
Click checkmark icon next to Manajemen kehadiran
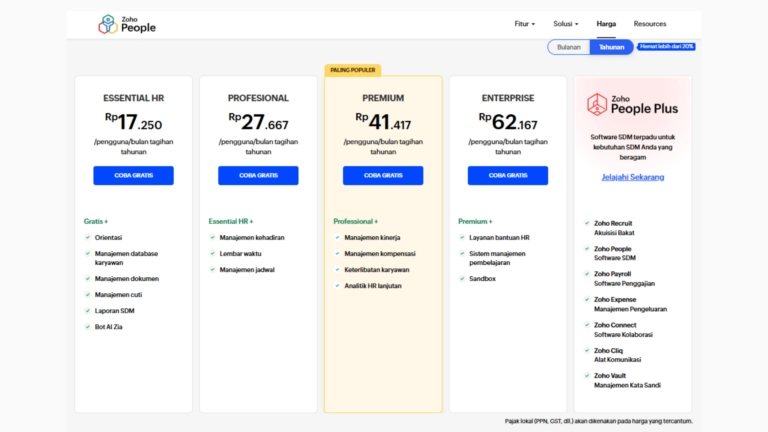coord(213,238)
